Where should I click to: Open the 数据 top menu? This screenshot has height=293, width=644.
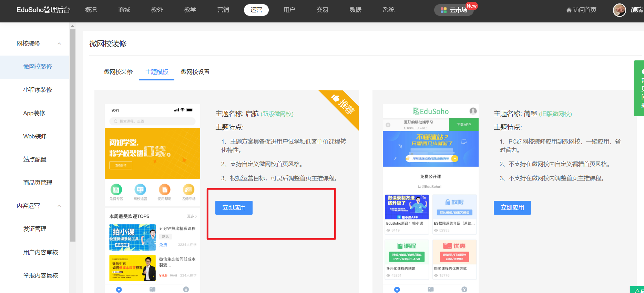(x=356, y=10)
